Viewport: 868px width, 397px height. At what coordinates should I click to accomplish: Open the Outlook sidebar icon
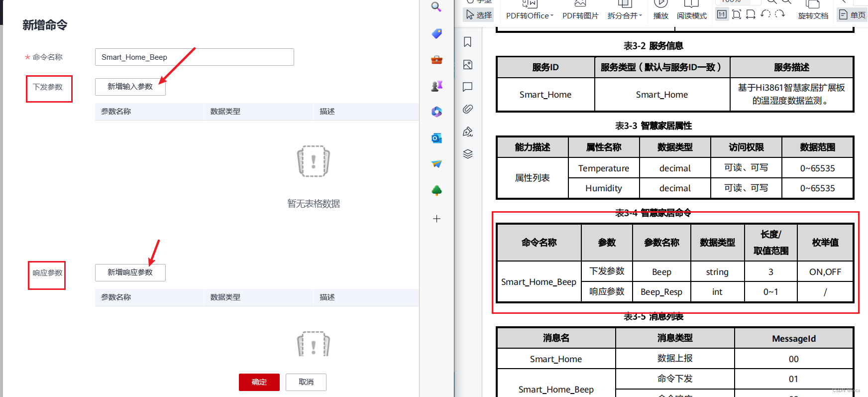click(436, 138)
